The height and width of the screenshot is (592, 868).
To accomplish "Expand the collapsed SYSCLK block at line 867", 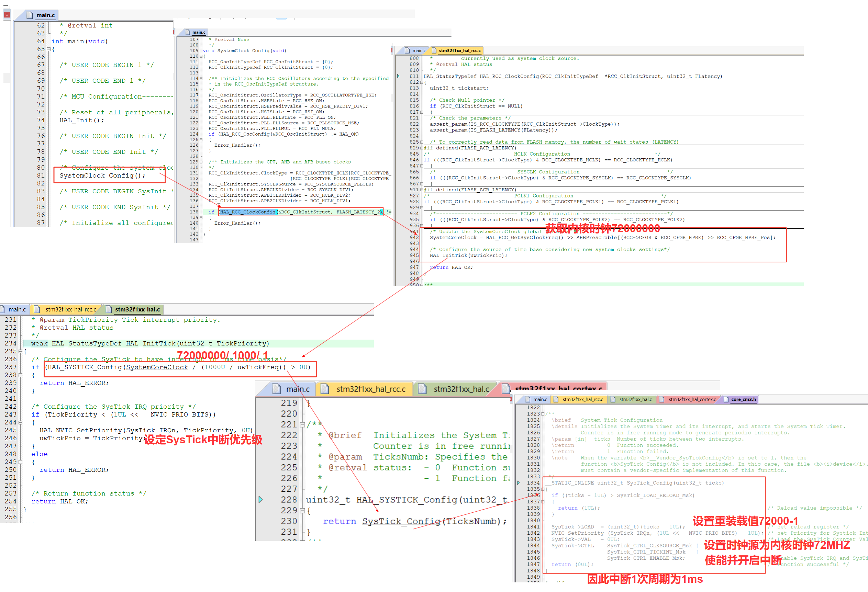I will point(422,184).
